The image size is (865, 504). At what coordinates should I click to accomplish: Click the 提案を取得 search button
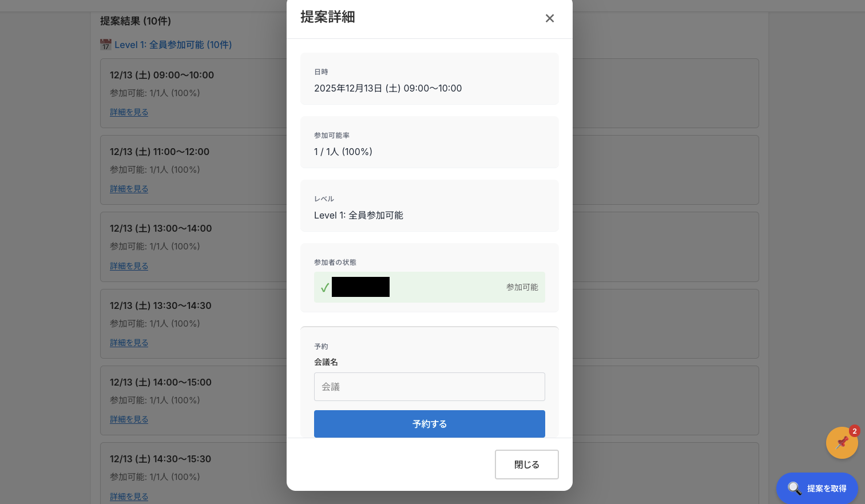click(x=817, y=488)
